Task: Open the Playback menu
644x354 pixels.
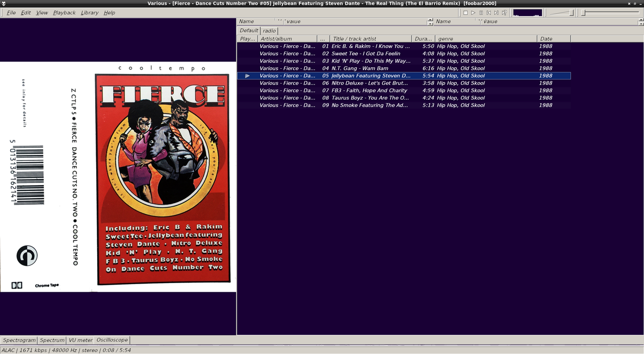Action: click(64, 13)
